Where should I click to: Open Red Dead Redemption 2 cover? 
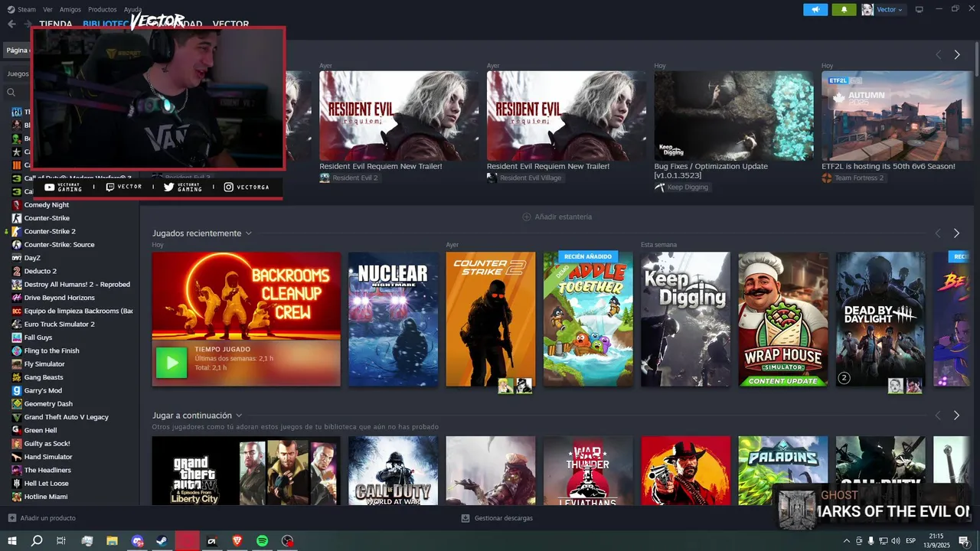point(685,470)
